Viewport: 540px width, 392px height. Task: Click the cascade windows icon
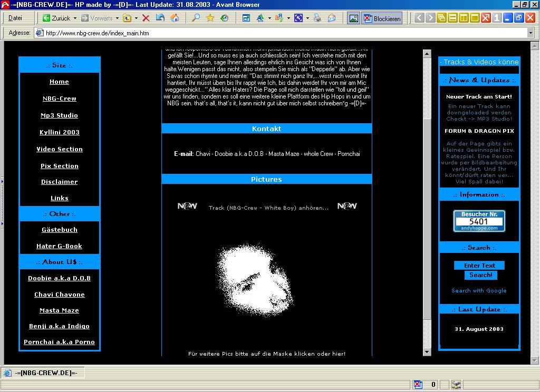[x=441, y=18]
